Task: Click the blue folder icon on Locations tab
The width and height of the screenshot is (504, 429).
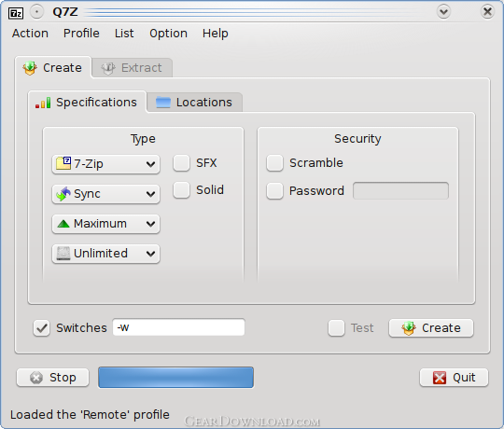Action: [x=163, y=103]
